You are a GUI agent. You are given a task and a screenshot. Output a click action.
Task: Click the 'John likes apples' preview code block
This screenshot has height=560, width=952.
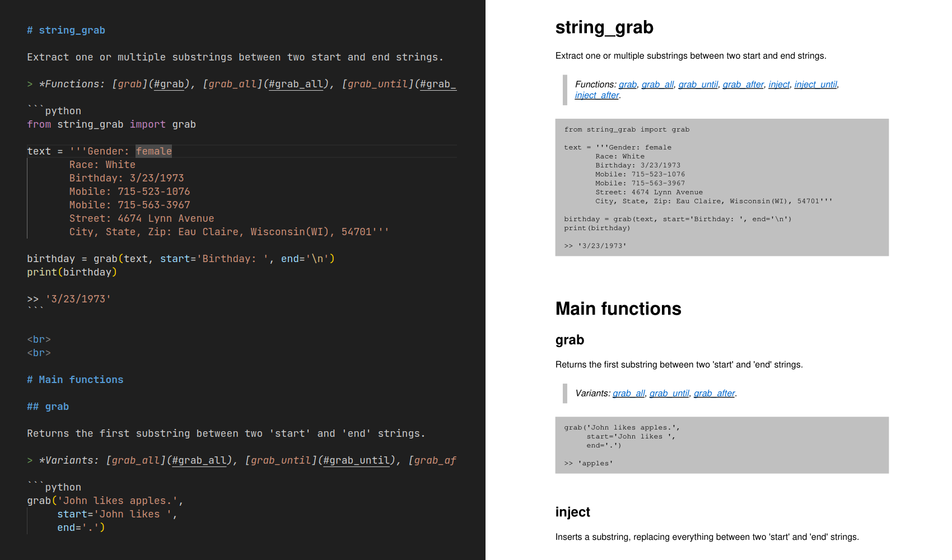click(721, 445)
